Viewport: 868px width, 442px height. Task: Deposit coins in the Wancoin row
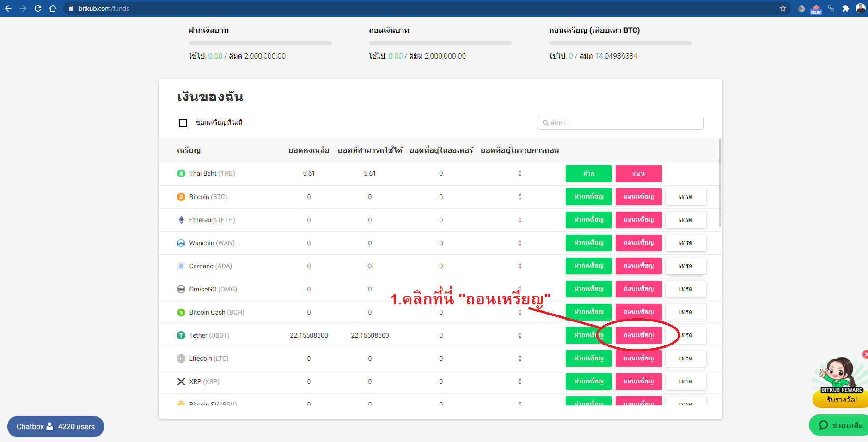(x=589, y=243)
